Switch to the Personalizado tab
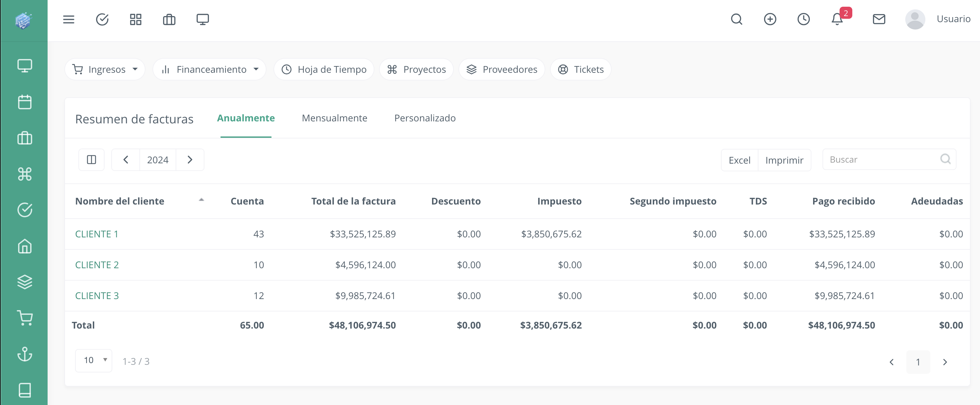980x405 pixels. coord(425,118)
